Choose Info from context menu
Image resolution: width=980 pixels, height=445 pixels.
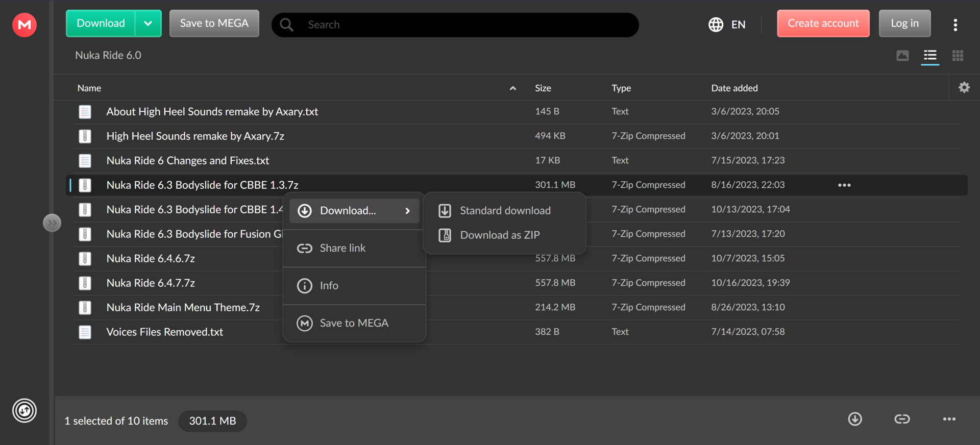click(x=354, y=286)
